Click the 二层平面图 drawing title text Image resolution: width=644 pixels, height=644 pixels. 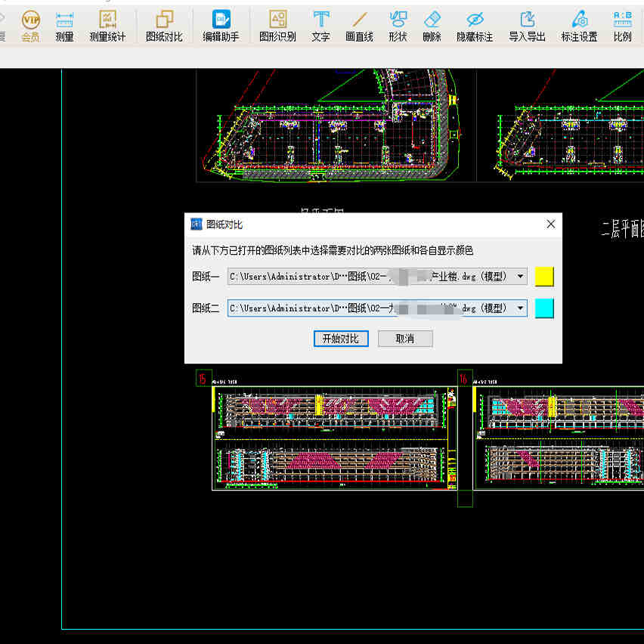622,228
